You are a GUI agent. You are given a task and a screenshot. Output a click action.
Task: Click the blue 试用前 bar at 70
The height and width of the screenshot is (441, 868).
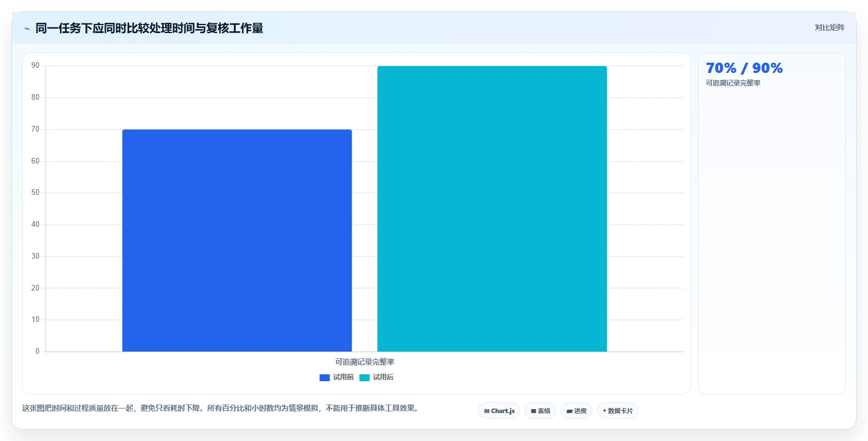pos(237,240)
